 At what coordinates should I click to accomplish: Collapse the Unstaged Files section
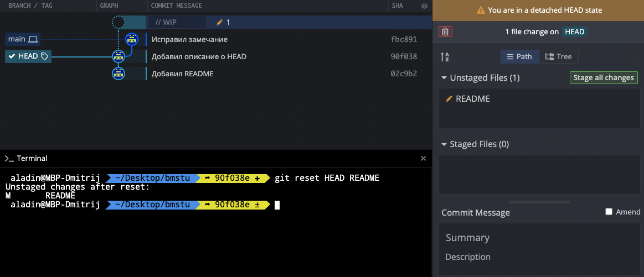click(444, 78)
